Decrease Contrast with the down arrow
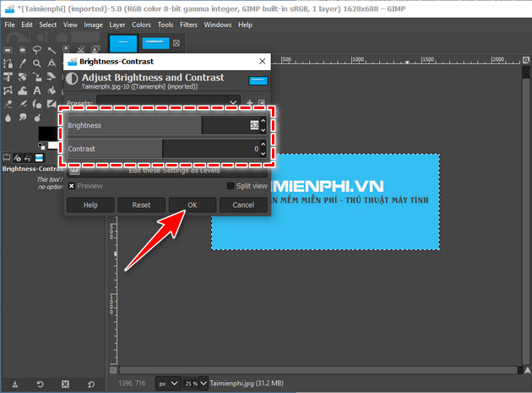This screenshot has height=393, width=532. [x=263, y=154]
